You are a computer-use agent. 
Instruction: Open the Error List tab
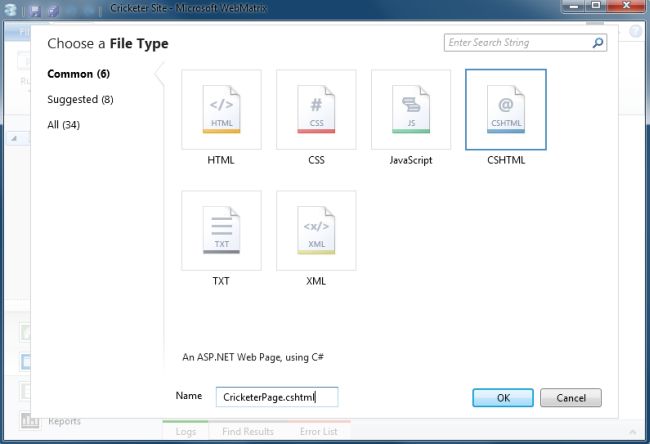coord(318,432)
